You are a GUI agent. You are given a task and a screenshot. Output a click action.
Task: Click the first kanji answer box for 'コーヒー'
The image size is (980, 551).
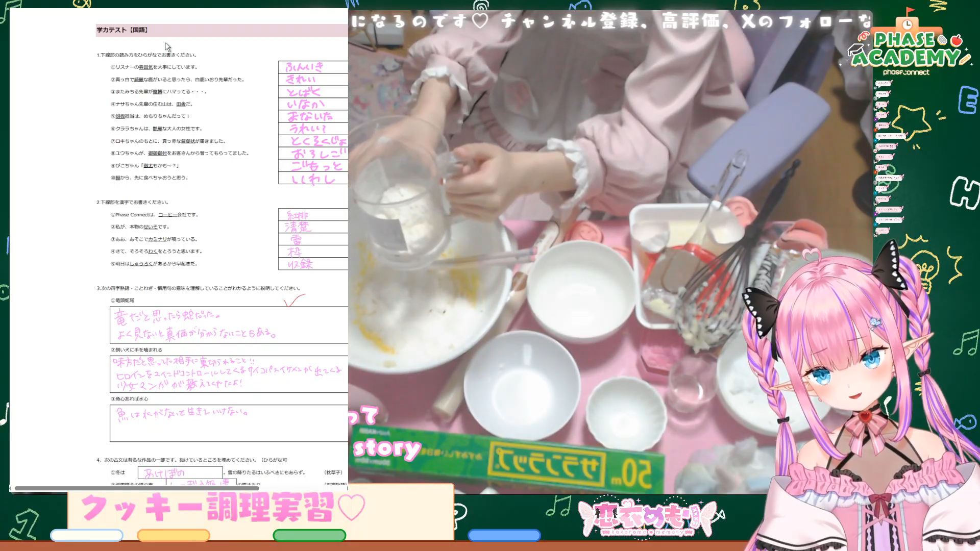tap(313, 214)
